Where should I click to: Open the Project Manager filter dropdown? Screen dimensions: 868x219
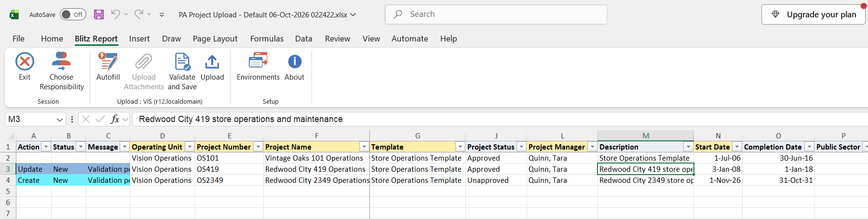click(593, 147)
